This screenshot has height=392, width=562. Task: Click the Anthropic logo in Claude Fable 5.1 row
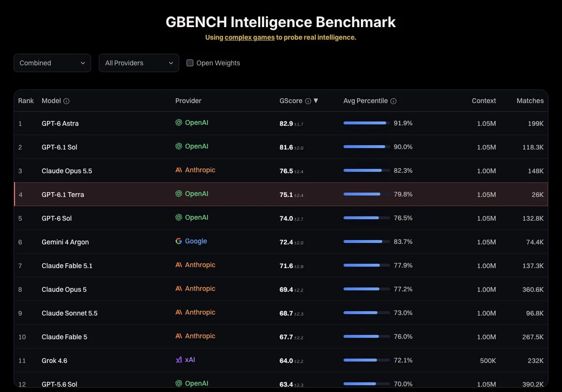178,265
